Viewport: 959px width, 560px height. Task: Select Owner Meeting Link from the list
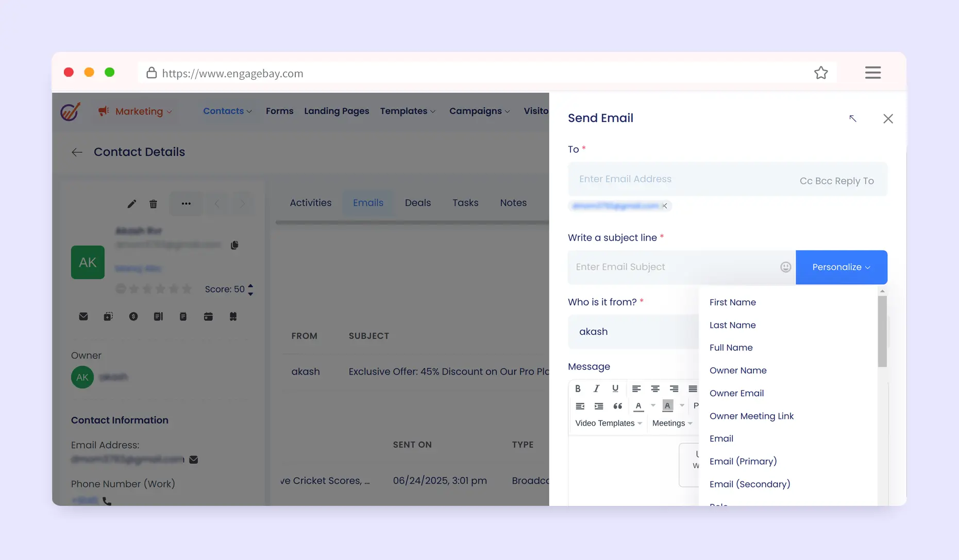(x=751, y=416)
